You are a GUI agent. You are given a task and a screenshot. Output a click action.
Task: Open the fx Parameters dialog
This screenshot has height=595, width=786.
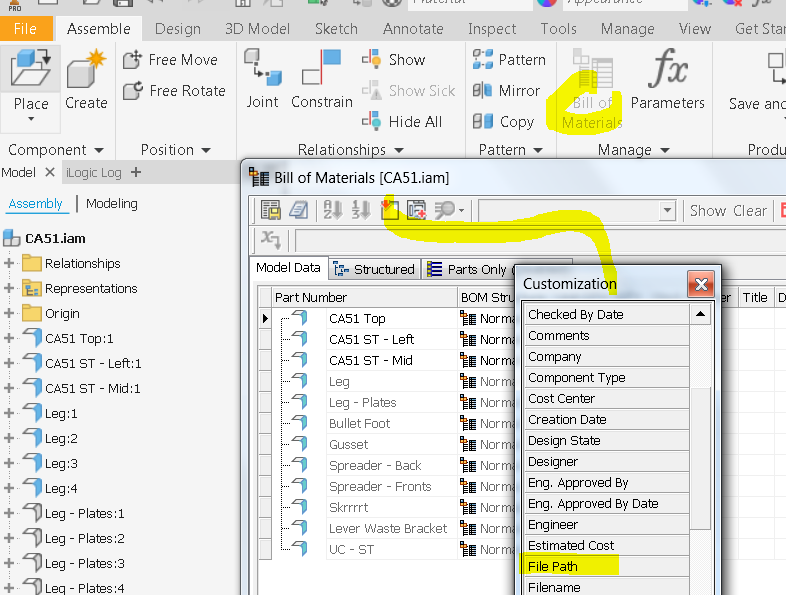tap(667, 79)
